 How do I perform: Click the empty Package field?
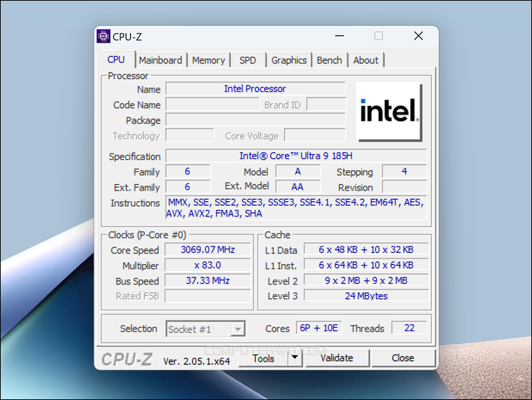tap(255, 120)
